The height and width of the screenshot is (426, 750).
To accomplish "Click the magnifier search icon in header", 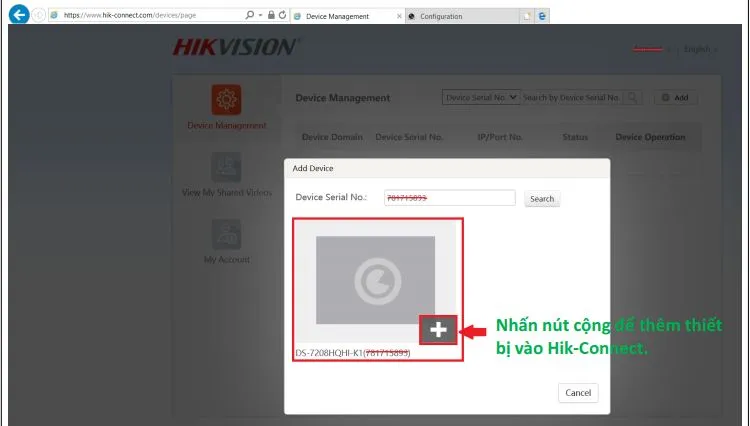I will click(x=632, y=97).
